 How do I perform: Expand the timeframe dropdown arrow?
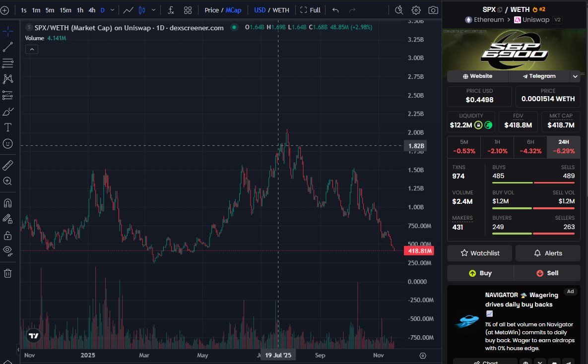tap(112, 10)
